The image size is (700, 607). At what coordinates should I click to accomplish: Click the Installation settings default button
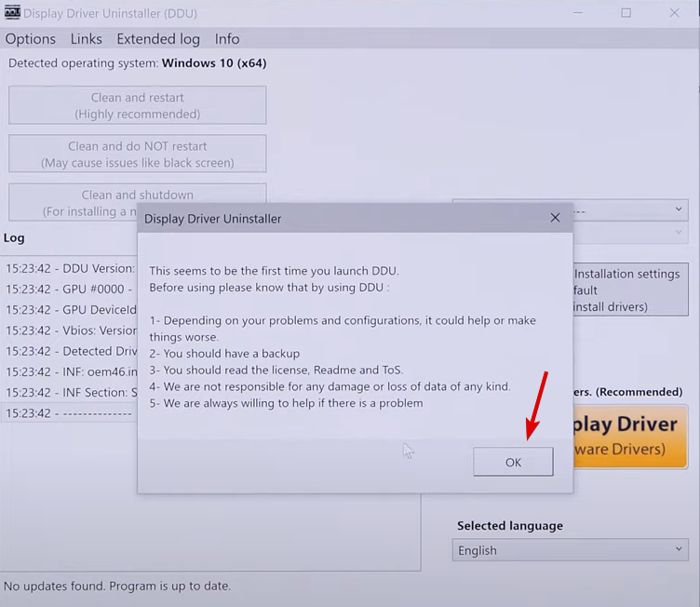[x=630, y=290]
